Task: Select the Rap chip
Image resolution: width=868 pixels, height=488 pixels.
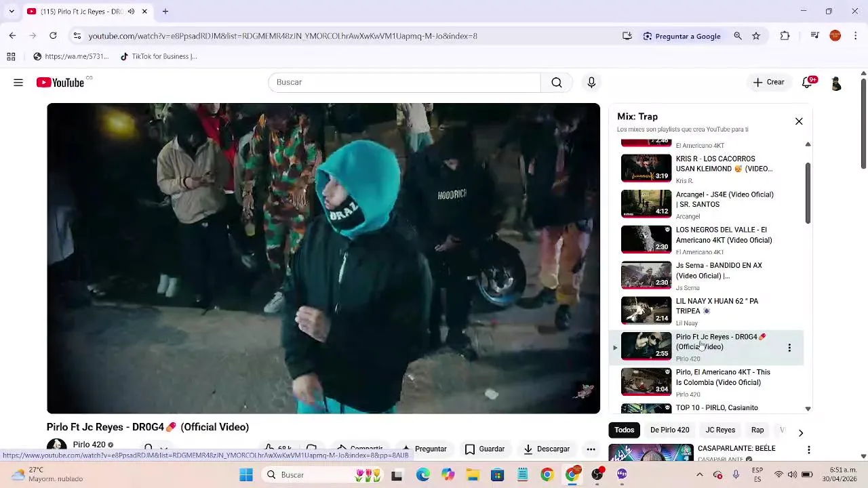Action: (757, 430)
